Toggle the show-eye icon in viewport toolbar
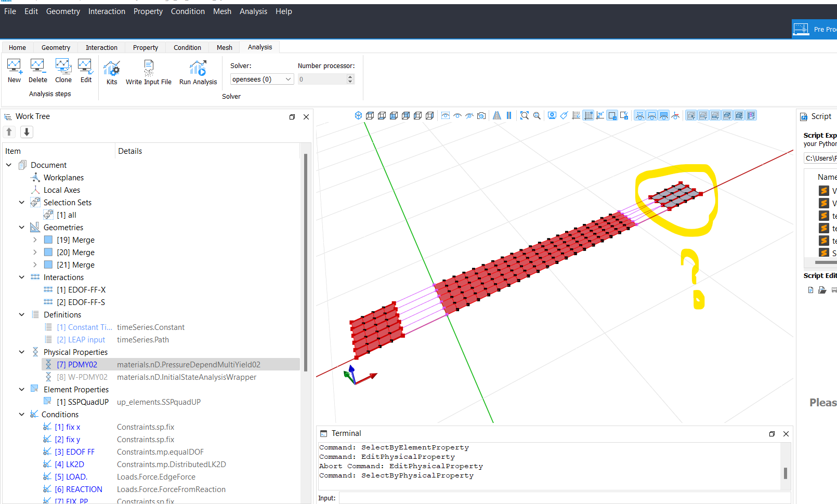This screenshot has width=837, height=504. tap(457, 115)
